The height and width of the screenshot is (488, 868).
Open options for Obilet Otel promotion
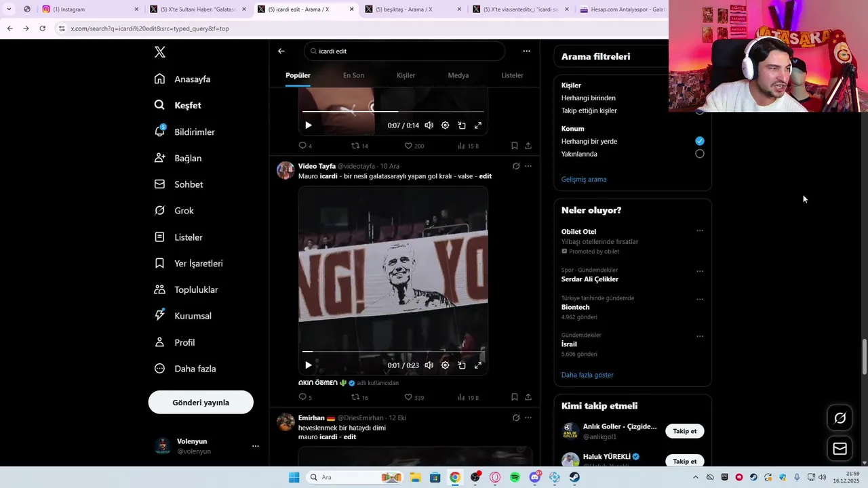pos(700,230)
